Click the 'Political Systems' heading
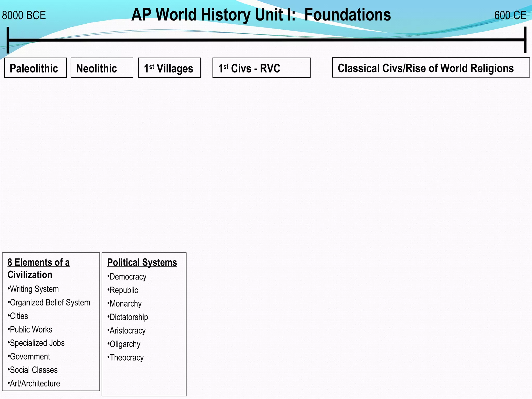532x399 pixels. coord(142,262)
